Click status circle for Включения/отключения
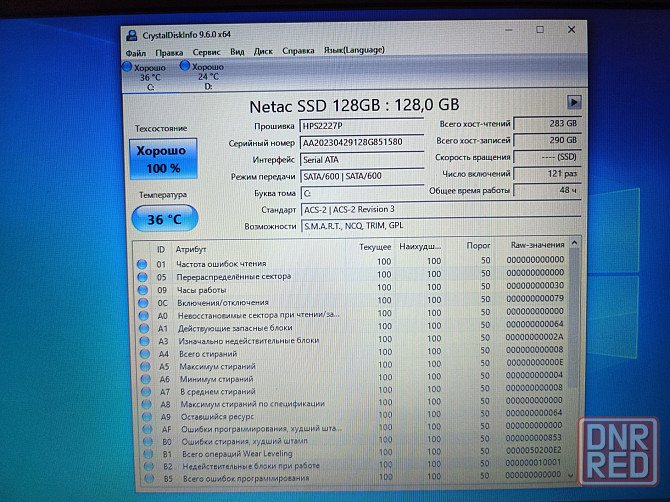670x502 pixels. tap(143, 303)
